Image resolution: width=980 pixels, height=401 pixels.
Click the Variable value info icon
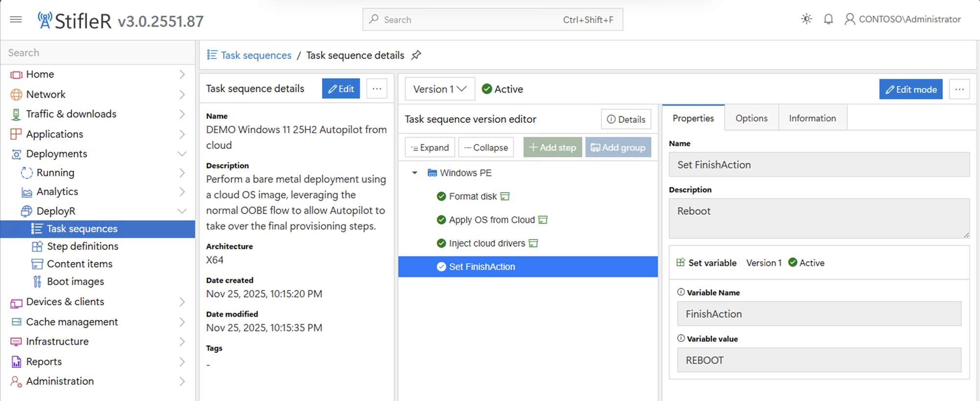(x=681, y=338)
